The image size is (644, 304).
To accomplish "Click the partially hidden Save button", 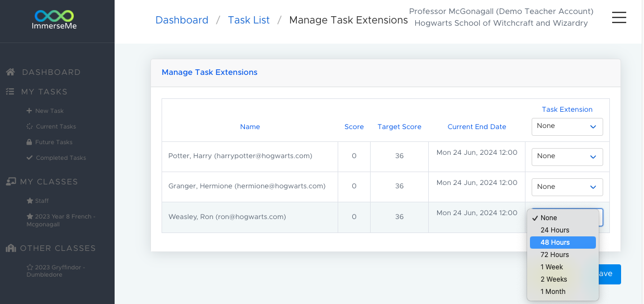I will tap(609, 274).
